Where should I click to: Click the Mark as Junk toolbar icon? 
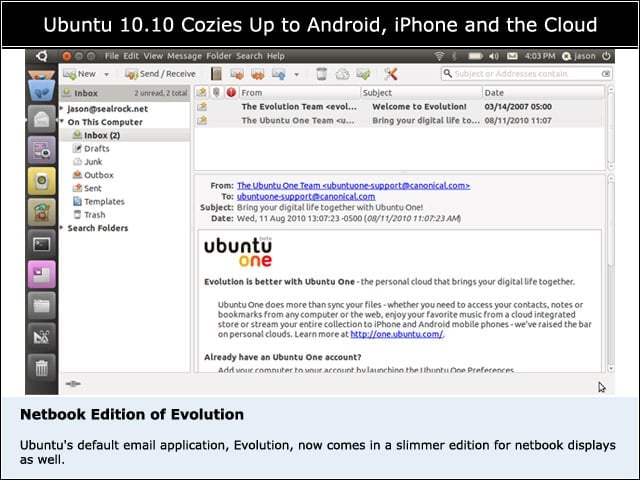coord(342,74)
